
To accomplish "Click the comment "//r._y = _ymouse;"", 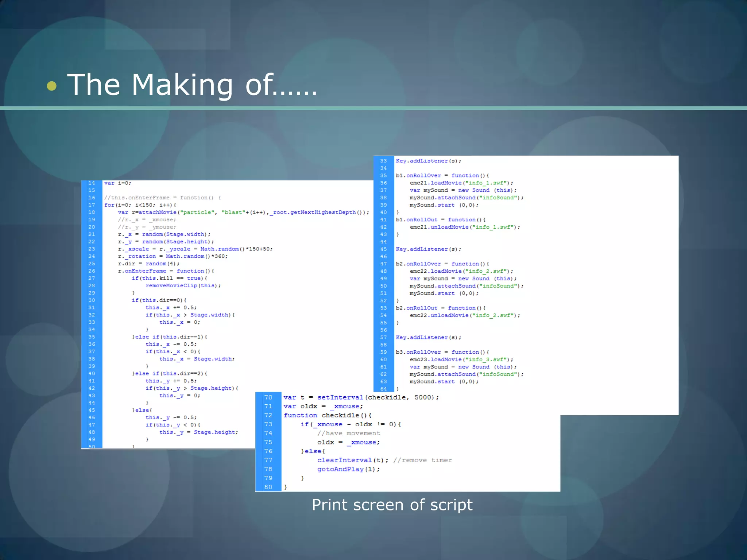I will pos(147,227).
